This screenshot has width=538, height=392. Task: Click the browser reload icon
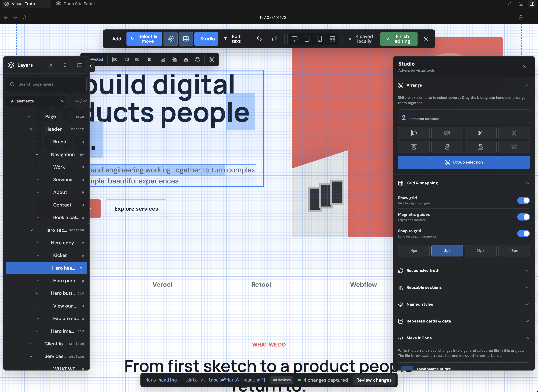pyautogui.click(x=25, y=17)
